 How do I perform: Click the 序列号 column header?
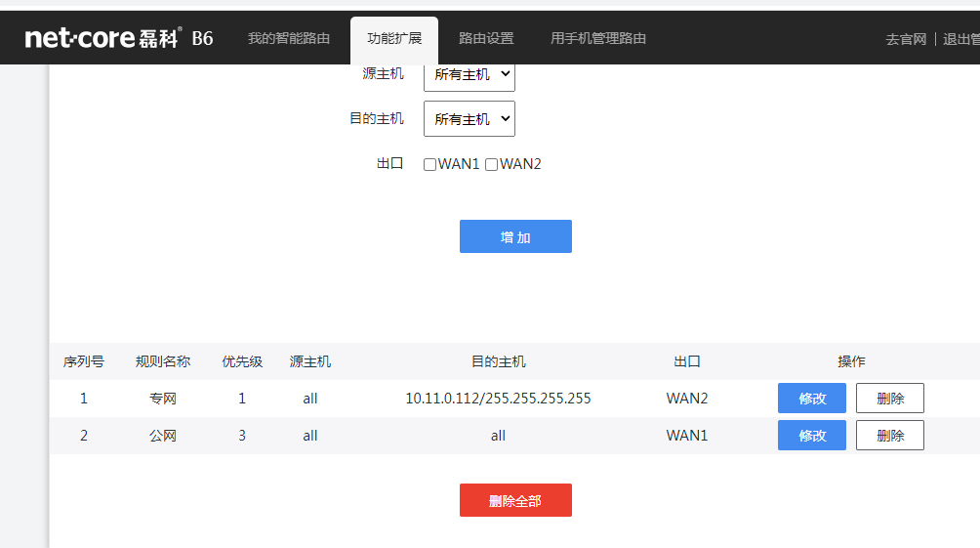[84, 361]
